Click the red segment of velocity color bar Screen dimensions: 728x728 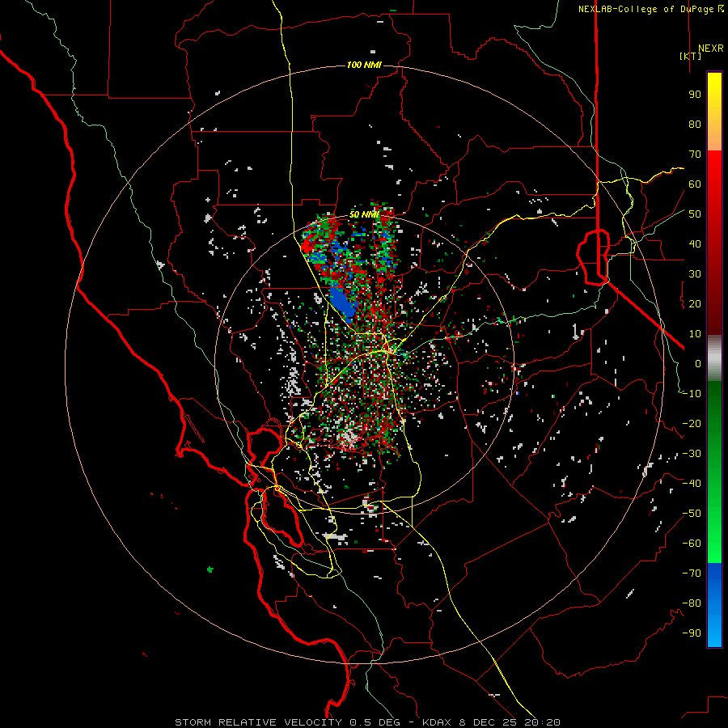pos(714,243)
